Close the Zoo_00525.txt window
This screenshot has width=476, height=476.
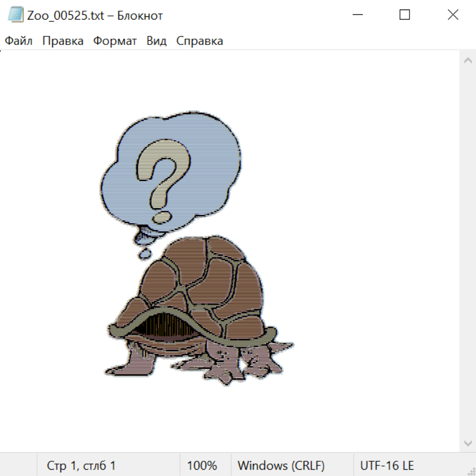pyautogui.click(x=453, y=15)
